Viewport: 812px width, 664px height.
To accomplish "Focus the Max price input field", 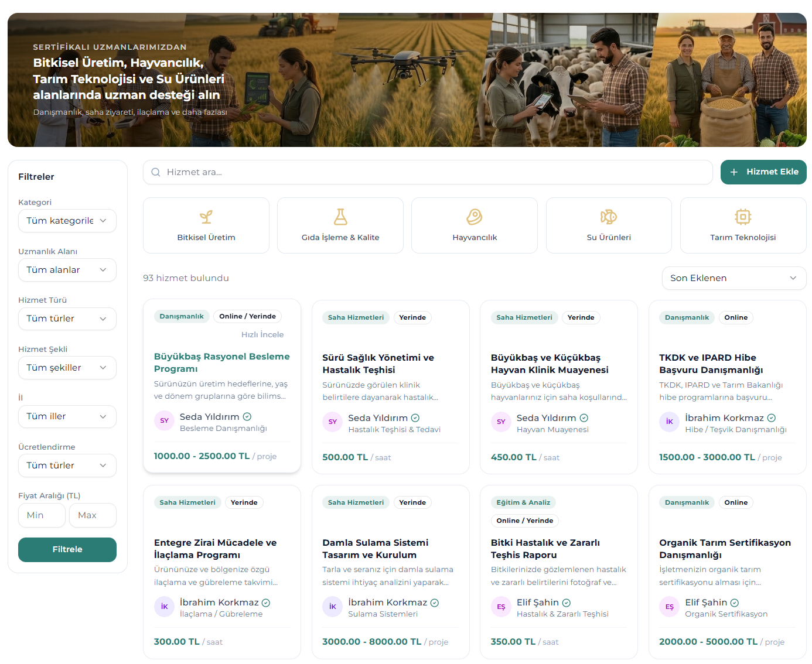I will click(x=93, y=515).
